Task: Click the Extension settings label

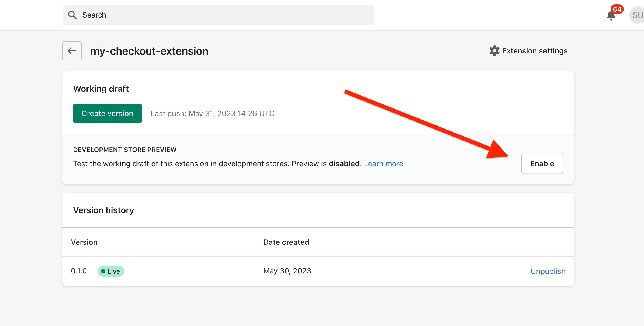Action: pos(535,51)
